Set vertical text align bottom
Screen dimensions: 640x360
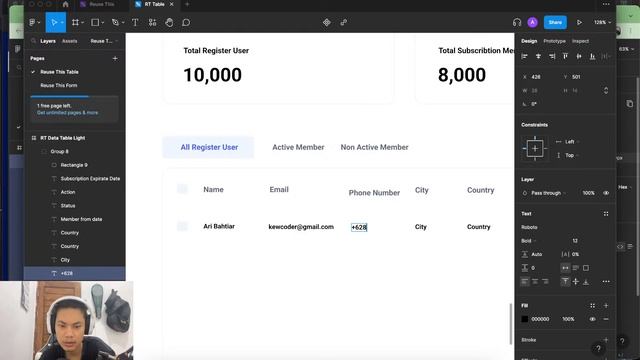click(x=586, y=281)
